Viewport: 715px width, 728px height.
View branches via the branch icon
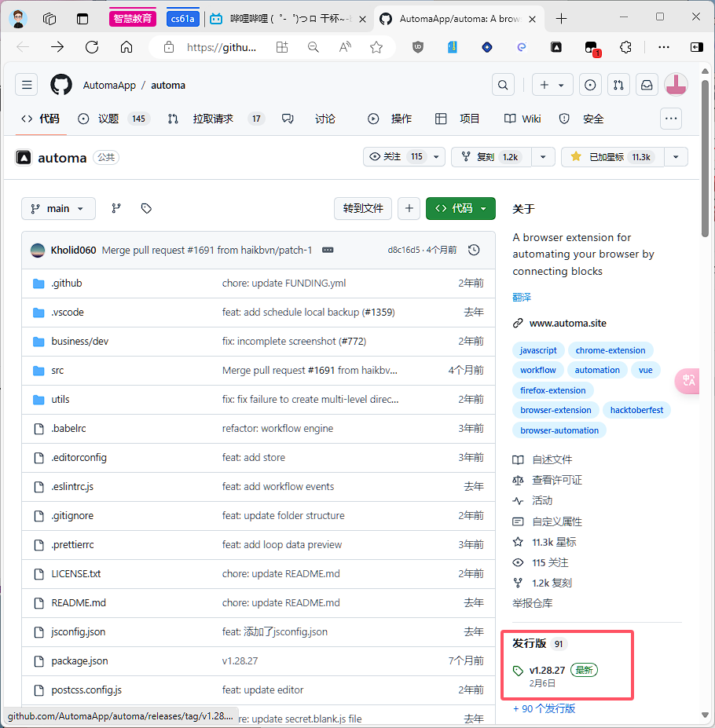[x=116, y=208]
